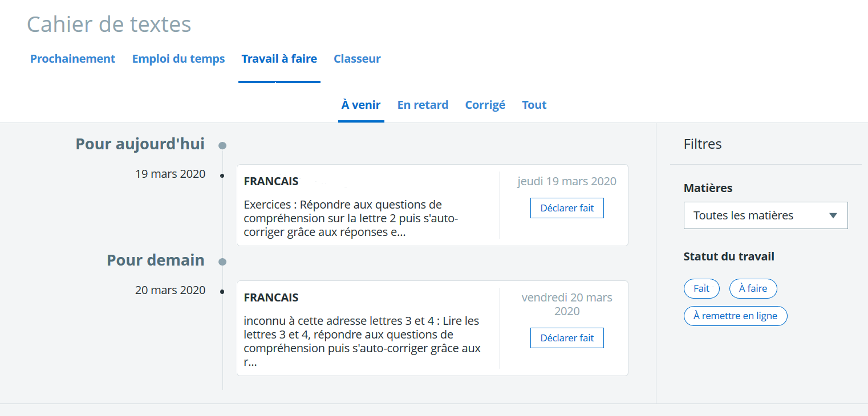This screenshot has width=868, height=416.
Task: Toggle the À faire status filter
Action: pyautogui.click(x=753, y=288)
